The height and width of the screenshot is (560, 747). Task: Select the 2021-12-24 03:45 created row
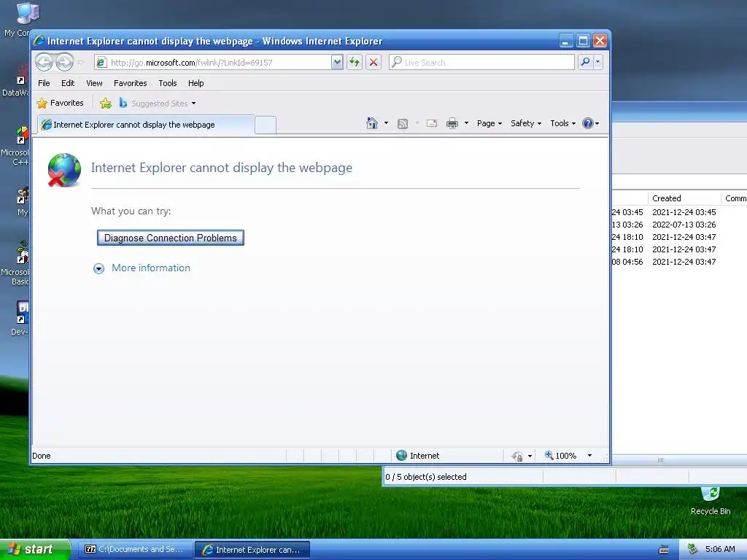point(684,212)
